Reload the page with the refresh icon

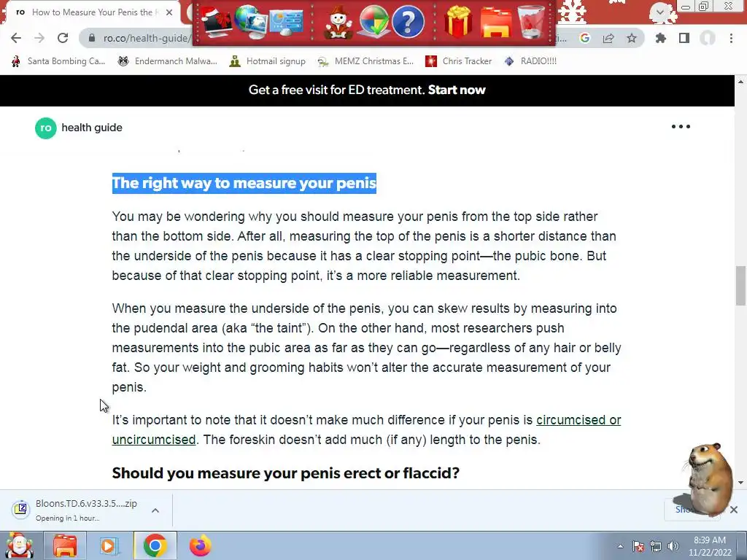63,38
